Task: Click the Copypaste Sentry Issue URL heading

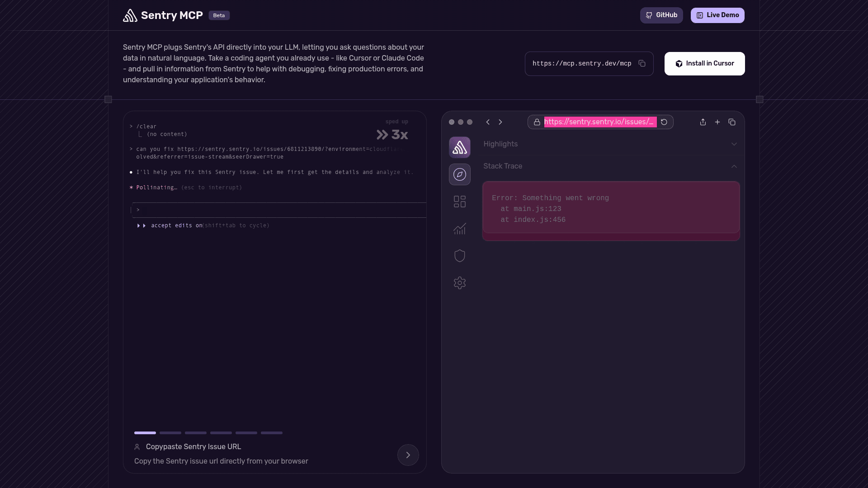Action: click(193, 447)
